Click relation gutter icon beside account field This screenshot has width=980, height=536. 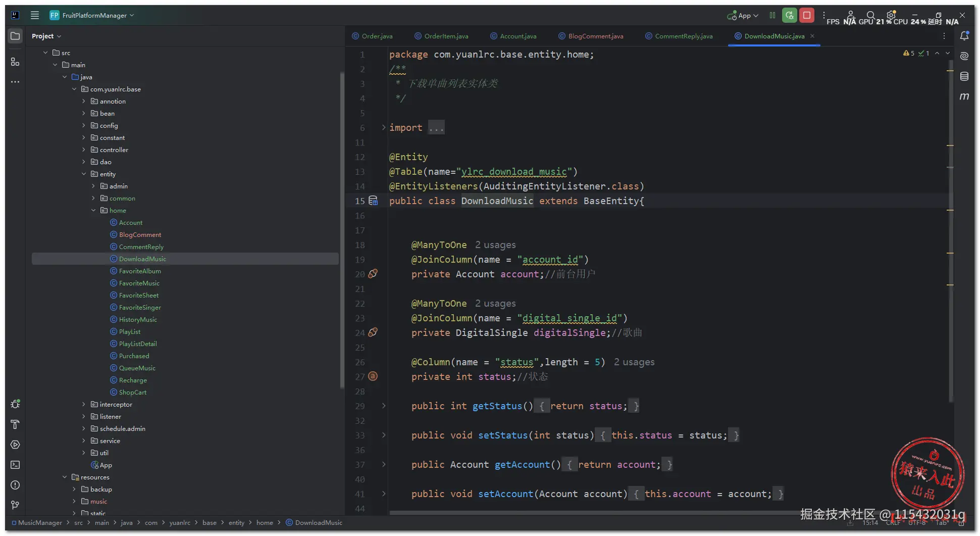(x=373, y=274)
